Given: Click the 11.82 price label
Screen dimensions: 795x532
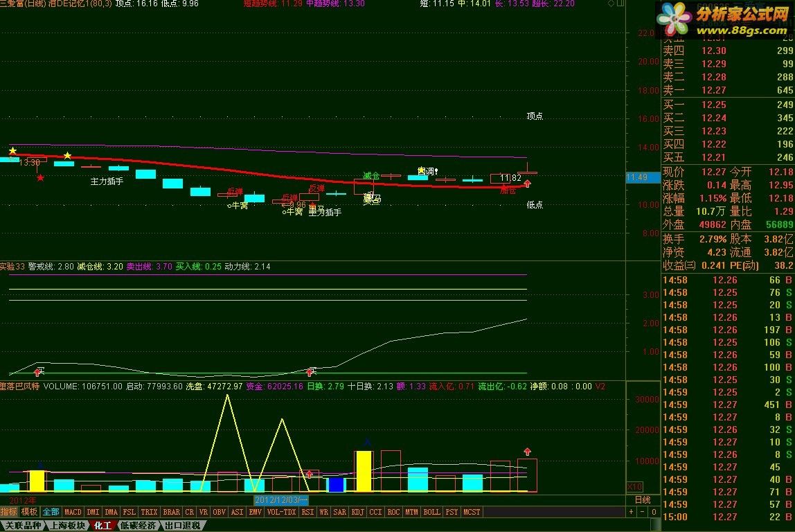Looking at the screenshot, I should (510, 177).
